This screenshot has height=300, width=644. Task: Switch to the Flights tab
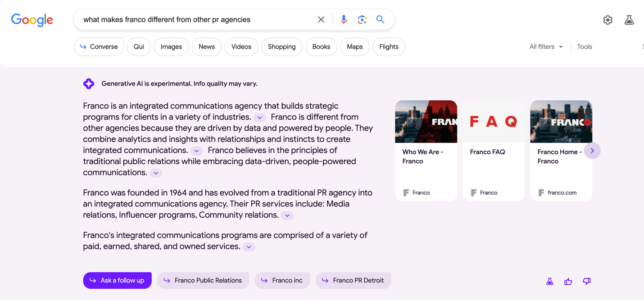coord(389,47)
